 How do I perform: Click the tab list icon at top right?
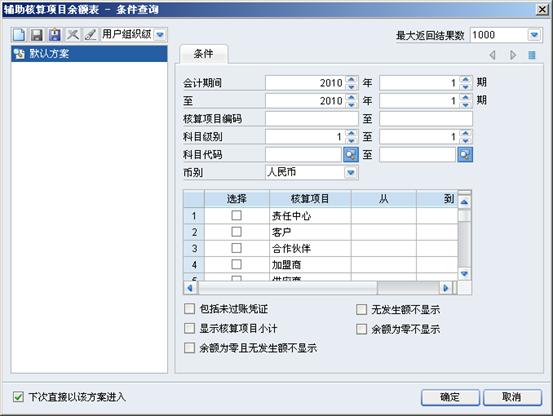532,55
